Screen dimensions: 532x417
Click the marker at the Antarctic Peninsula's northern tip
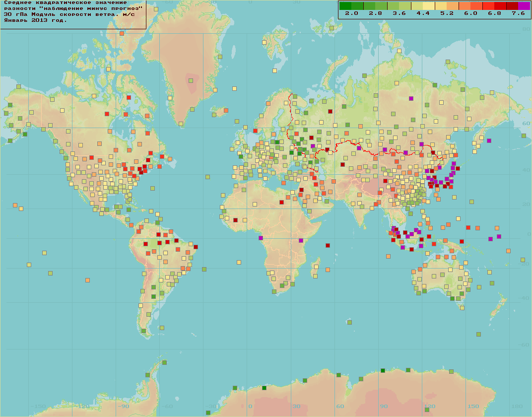pyautogui.click(x=165, y=363)
